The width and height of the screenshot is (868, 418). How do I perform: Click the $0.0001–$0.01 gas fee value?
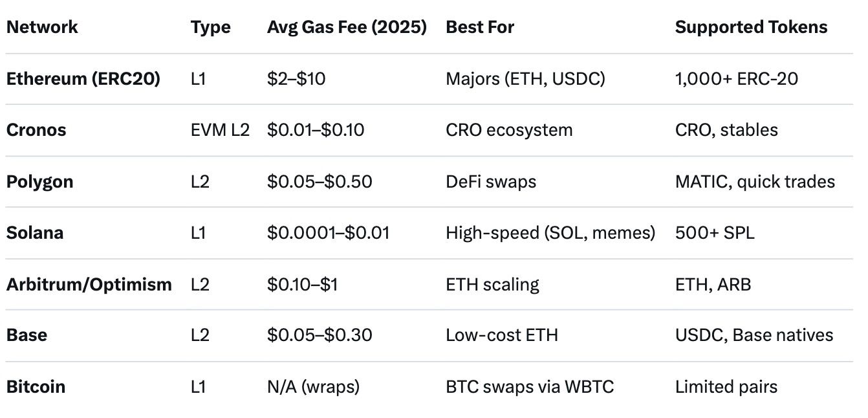pyautogui.click(x=329, y=233)
